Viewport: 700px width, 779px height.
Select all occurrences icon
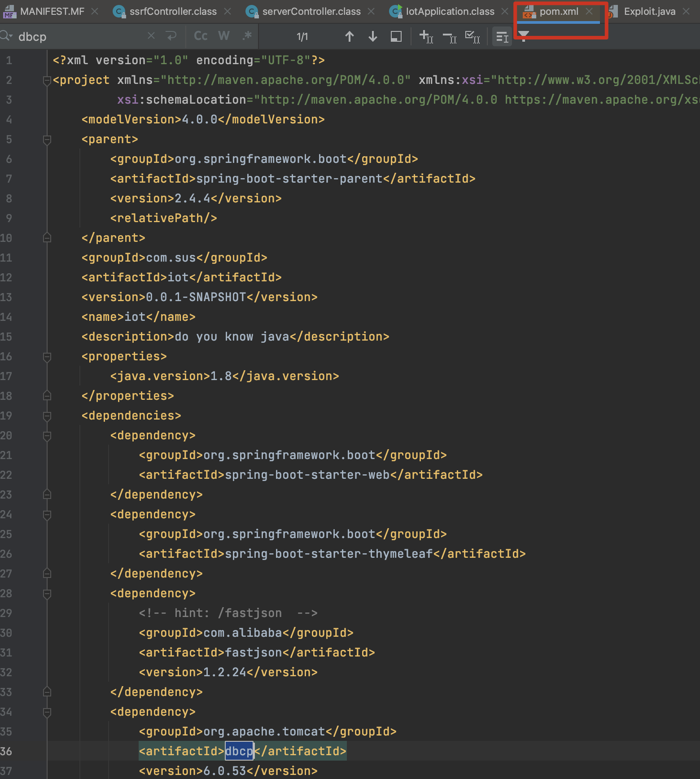click(x=472, y=37)
